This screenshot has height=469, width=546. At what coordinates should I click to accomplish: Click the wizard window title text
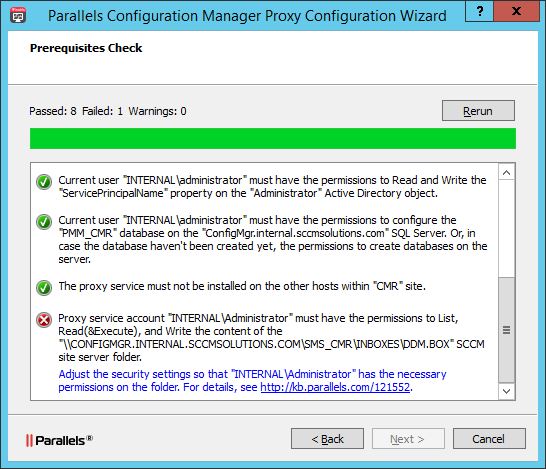click(247, 16)
